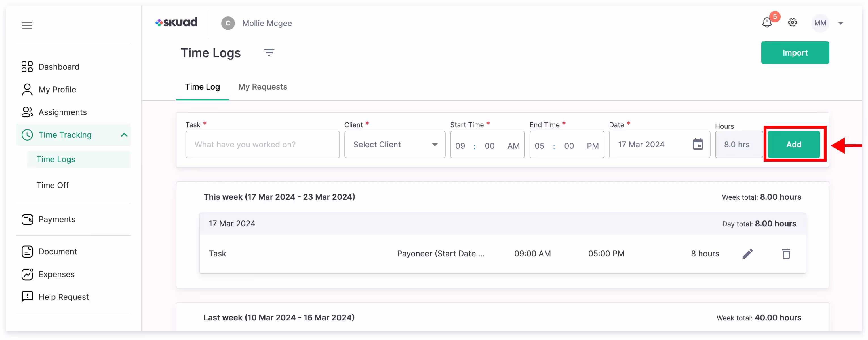Screen dimensions: 868x340
Task: Open settings via the gear icon
Action: [x=792, y=23]
